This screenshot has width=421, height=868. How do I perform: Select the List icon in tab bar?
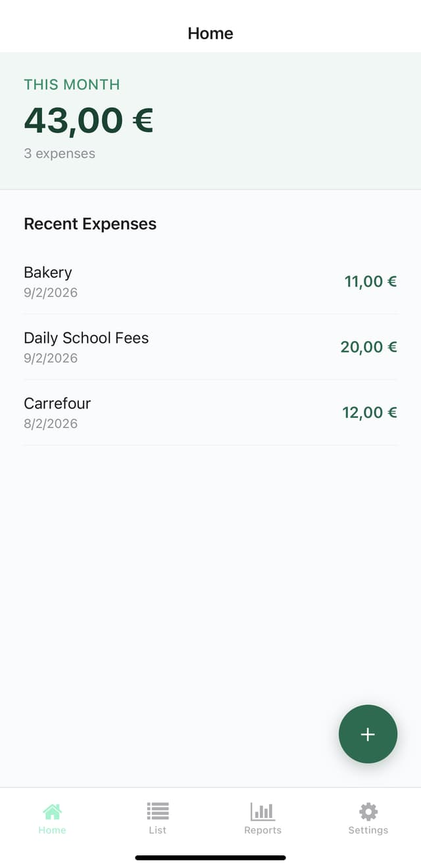[x=157, y=810]
